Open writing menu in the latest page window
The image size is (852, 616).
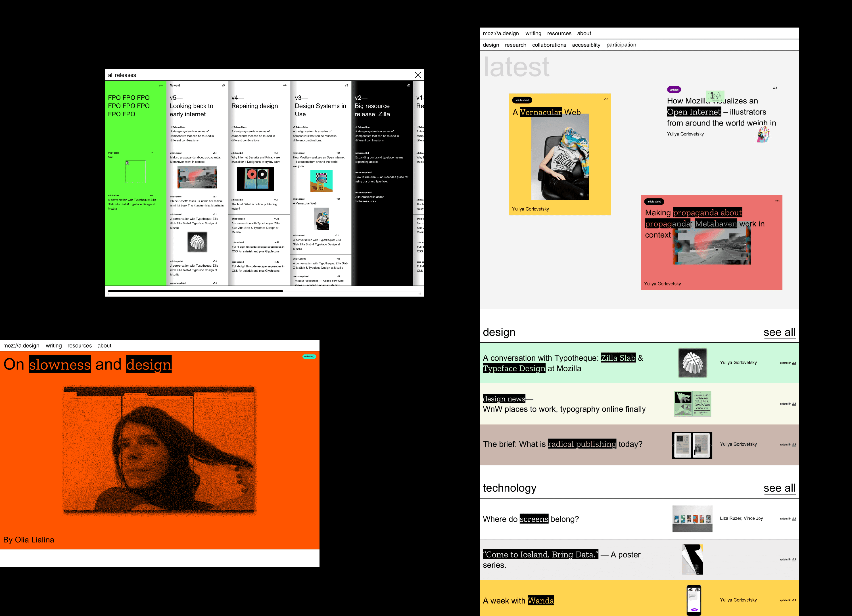[533, 34]
